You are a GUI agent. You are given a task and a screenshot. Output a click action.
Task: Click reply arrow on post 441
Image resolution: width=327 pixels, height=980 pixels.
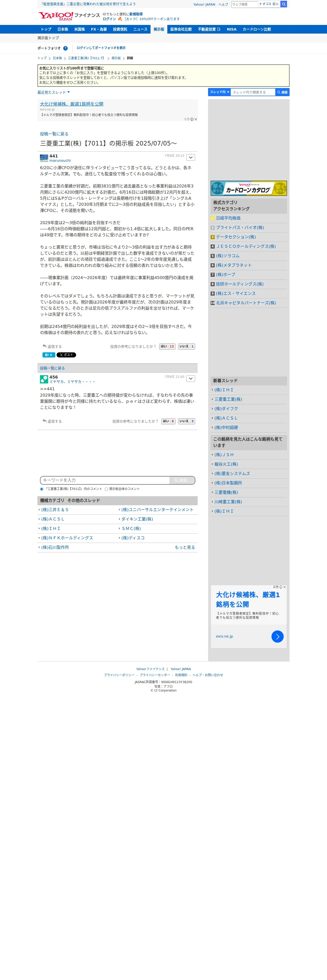45,346
